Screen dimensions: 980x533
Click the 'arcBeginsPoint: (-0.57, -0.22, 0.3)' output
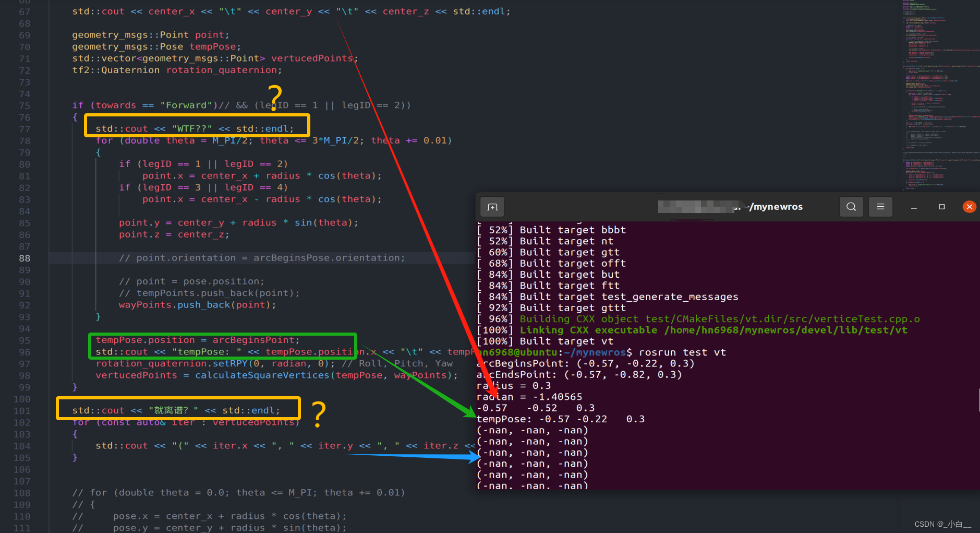click(586, 363)
